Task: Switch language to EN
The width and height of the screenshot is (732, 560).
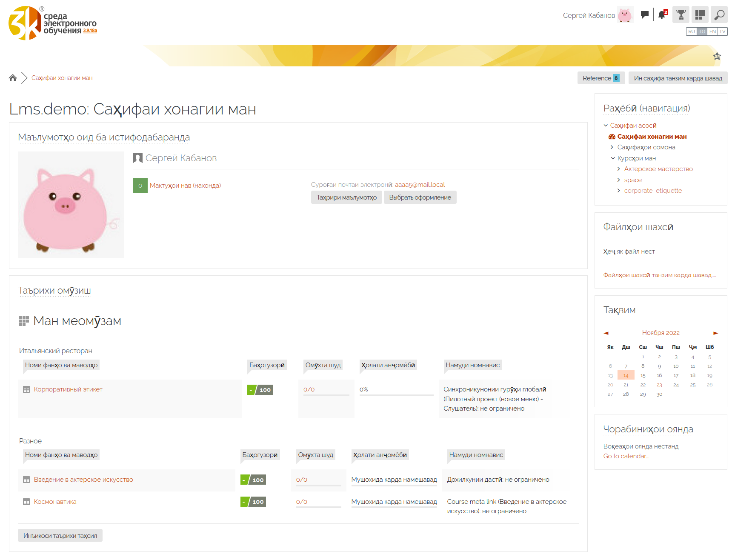Action: (712, 31)
